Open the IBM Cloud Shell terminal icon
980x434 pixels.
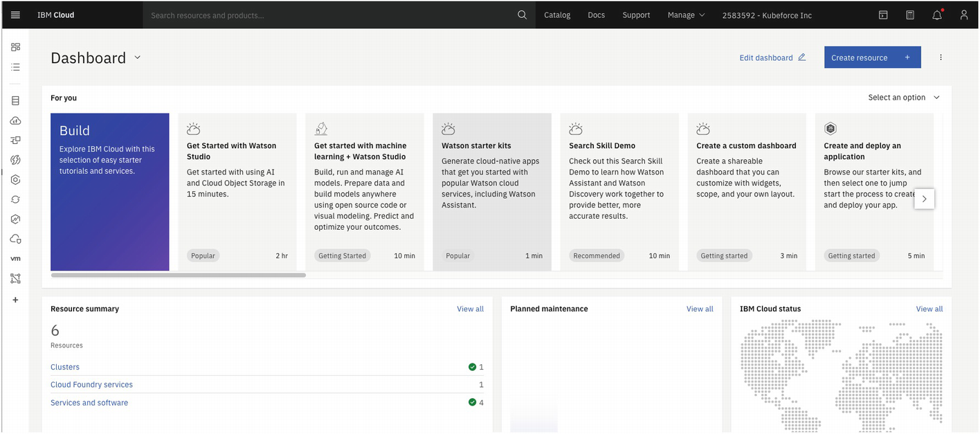tap(883, 15)
